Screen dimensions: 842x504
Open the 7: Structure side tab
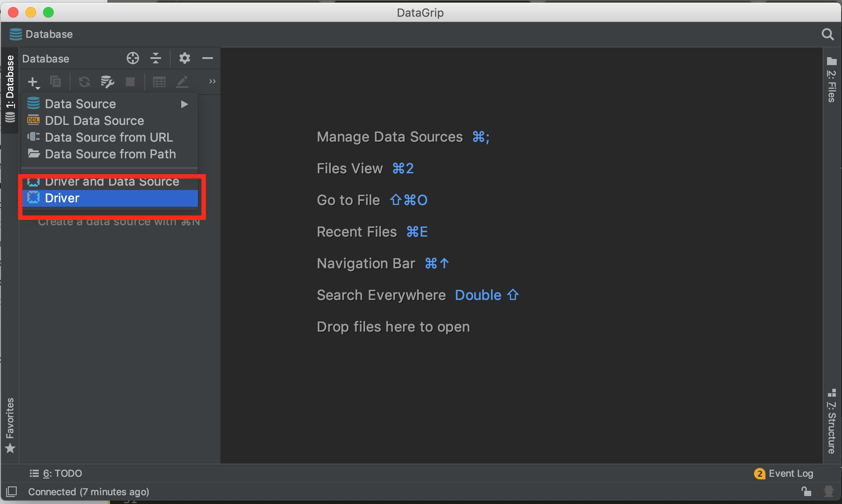831,421
